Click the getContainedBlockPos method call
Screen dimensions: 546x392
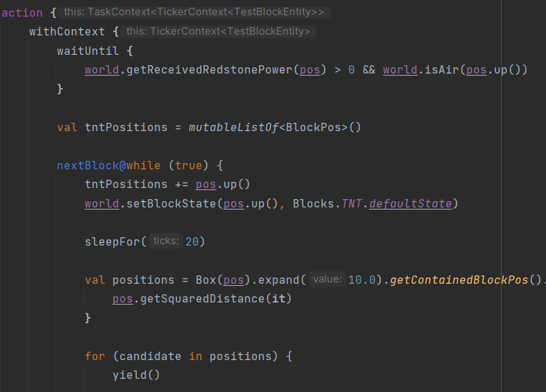click(459, 280)
